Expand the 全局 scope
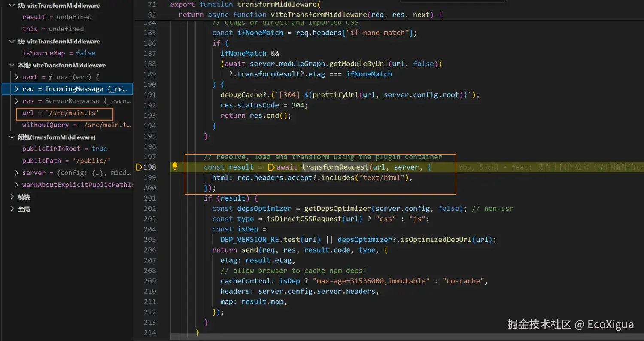 12,209
